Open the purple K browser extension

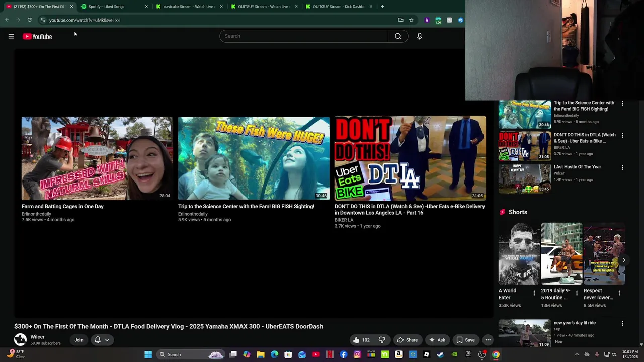click(x=427, y=20)
